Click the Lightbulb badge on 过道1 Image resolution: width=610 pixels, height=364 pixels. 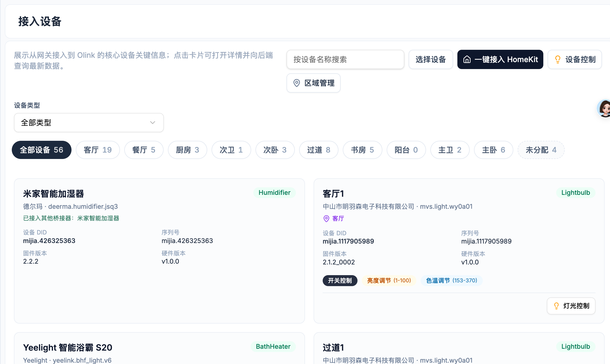576,347
